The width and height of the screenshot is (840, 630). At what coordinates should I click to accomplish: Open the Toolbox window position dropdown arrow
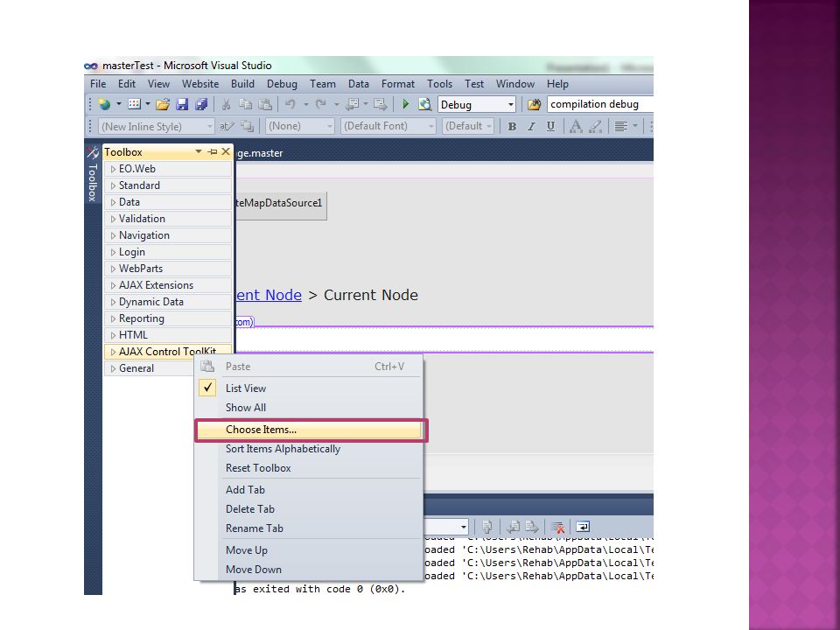[x=199, y=152]
